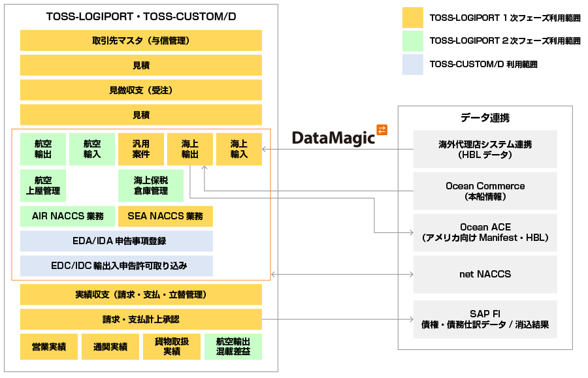588x378 pixels.
Task: Click the yellow 1次フェーズ color swatch
Action: point(413,16)
